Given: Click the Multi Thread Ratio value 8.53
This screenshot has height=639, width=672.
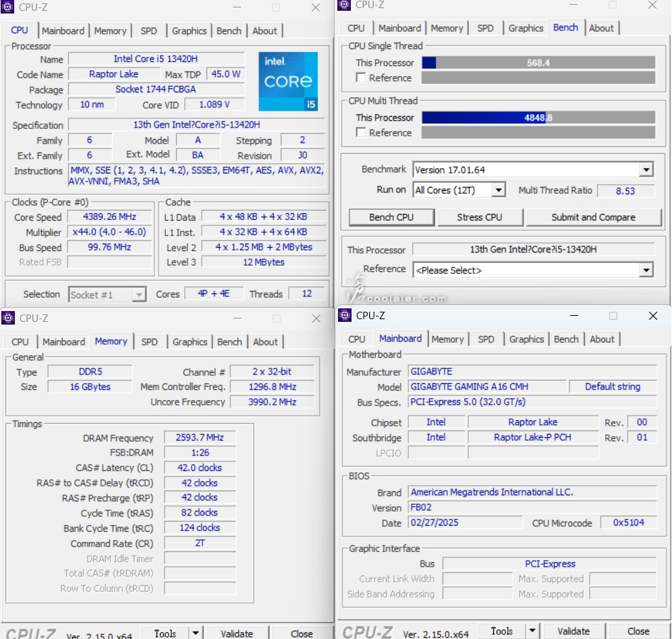Looking at the screenshot, I should pyautogui.click(x=625, y=191).
